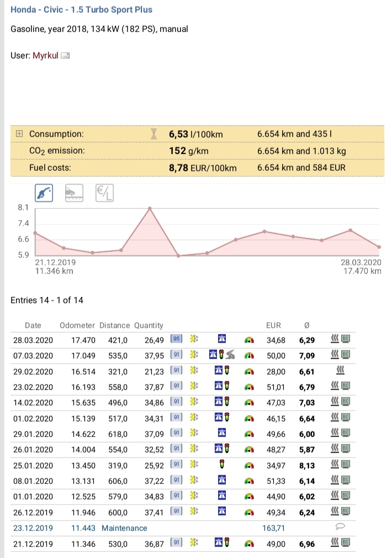Expand the Consumption details plus icon
The width and height of the screenshot is (392, 558).
pos(19,134)
